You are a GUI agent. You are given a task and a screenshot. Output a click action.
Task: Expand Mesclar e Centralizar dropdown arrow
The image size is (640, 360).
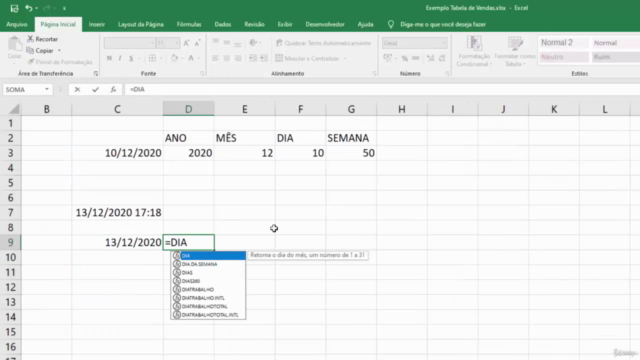tap(345, 58)
